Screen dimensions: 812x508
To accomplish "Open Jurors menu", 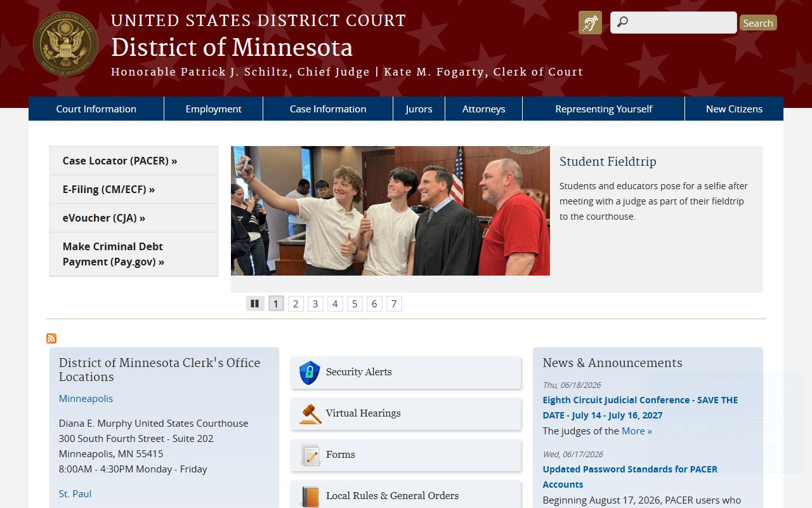I will 419,109.
